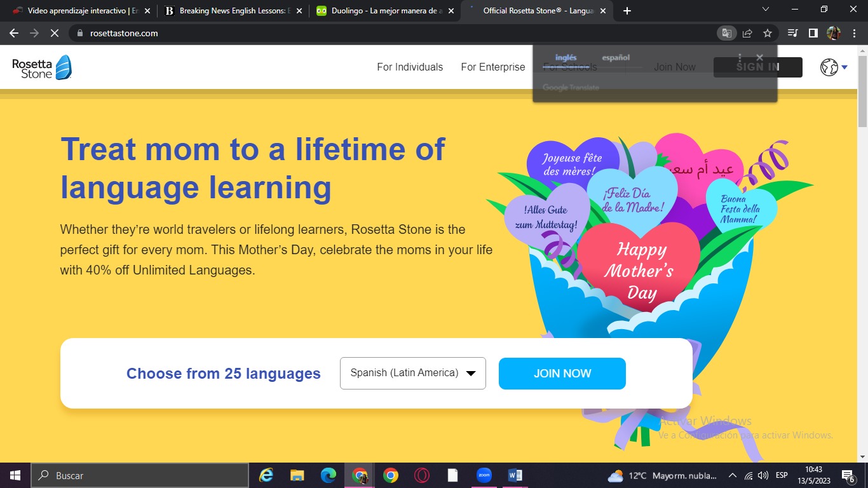Click ESP keyboard language indicator
Screen dimensions: 868x488
pos(782,475)
